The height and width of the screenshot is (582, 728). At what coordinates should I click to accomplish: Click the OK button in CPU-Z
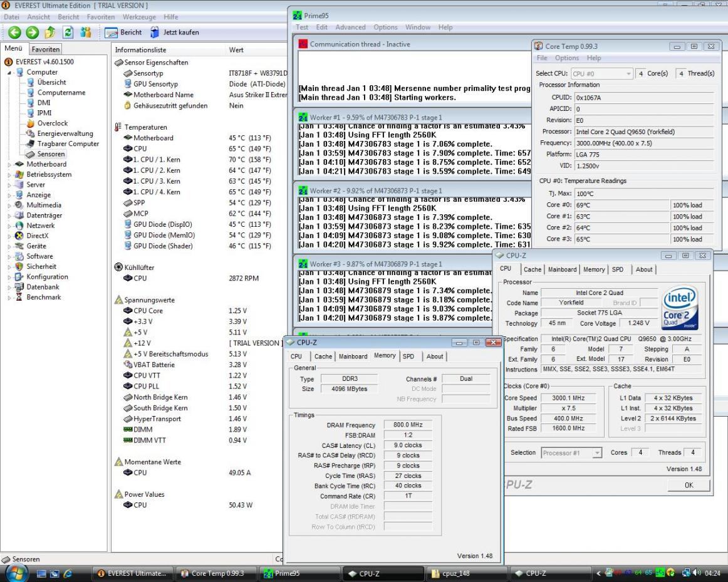[x=688, y=486]
